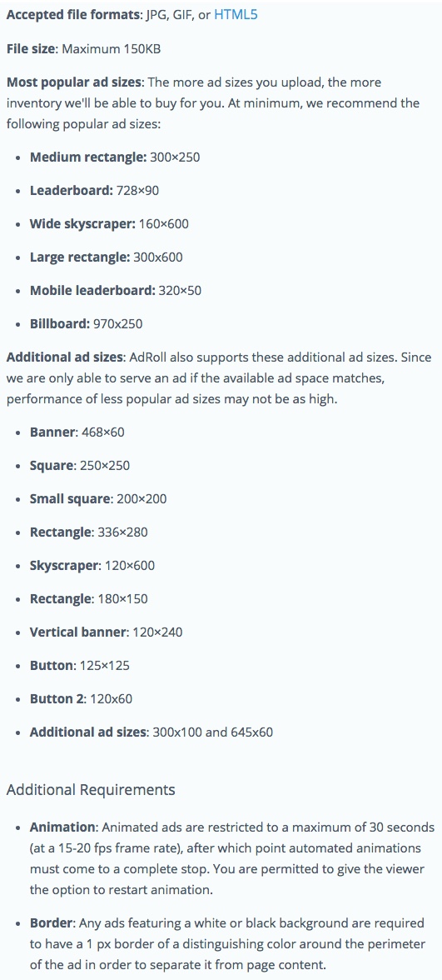Click the Leaderboard 728×90 entry
The image size is (442, 980).
click(x=94, y=191)
